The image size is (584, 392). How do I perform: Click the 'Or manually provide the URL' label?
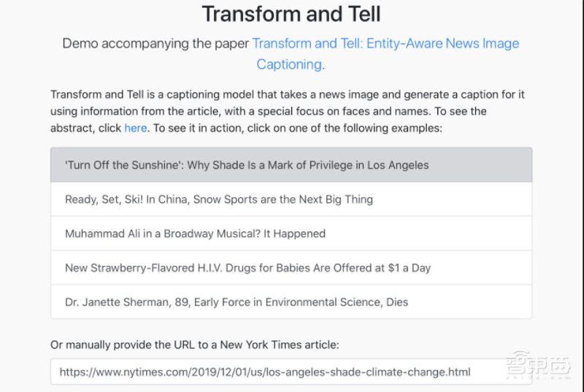[195, 345]
